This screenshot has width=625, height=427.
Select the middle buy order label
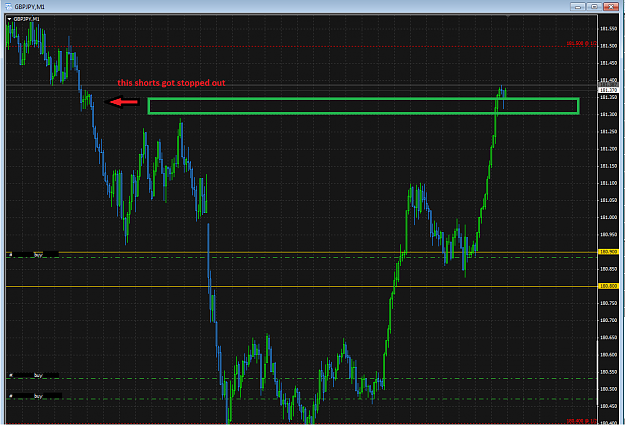(x=38, y=375)
